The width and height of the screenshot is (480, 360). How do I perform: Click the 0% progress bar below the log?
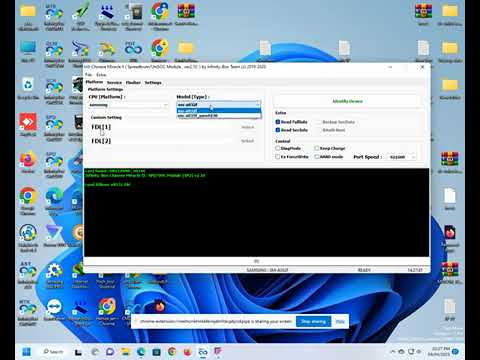click(x=256, y=261)
